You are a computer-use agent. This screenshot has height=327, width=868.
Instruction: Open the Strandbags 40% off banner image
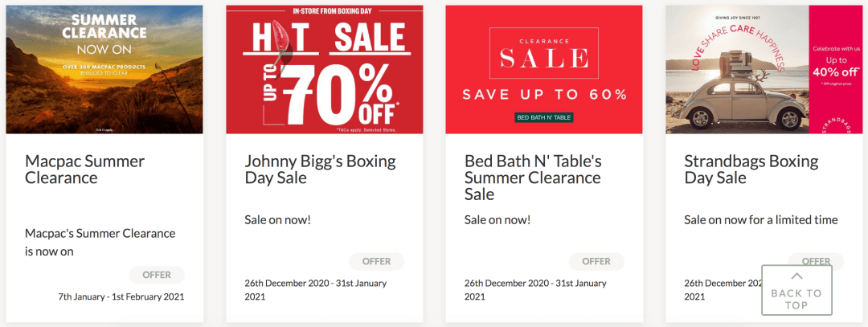764,69
